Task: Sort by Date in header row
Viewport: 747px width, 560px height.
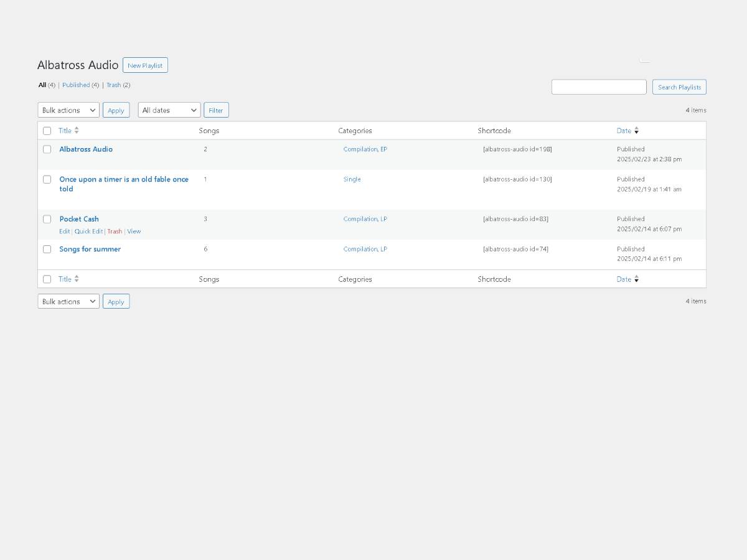Action: pos(624,131)
